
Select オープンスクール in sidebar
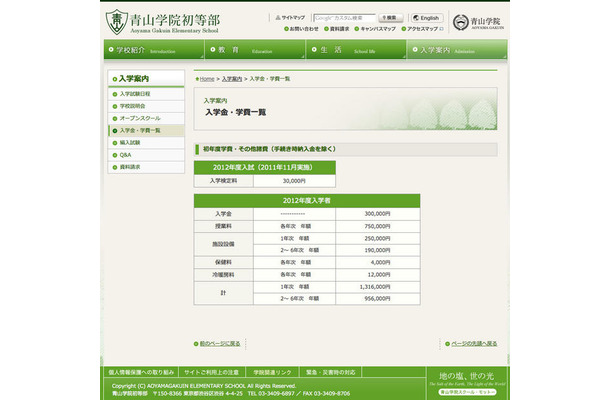tap(146, 118)
